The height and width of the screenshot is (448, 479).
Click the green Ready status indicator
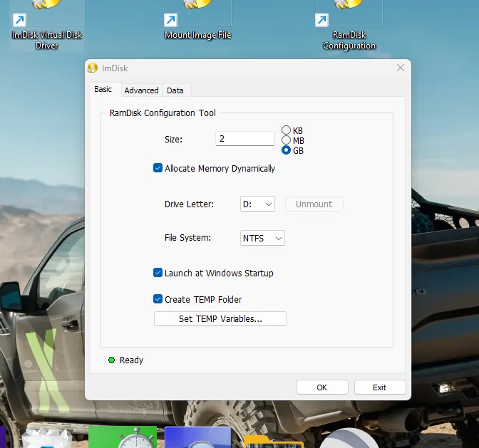point(111,360)
